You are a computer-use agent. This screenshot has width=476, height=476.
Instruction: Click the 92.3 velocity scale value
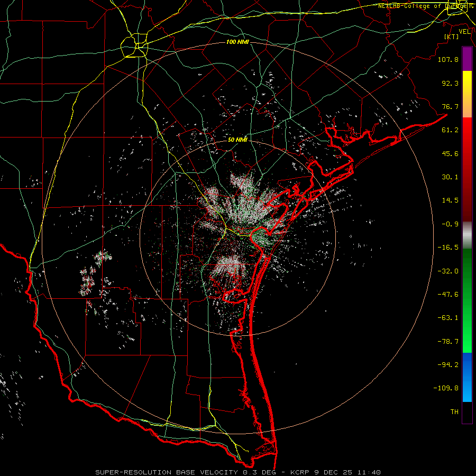click(450, 83)
